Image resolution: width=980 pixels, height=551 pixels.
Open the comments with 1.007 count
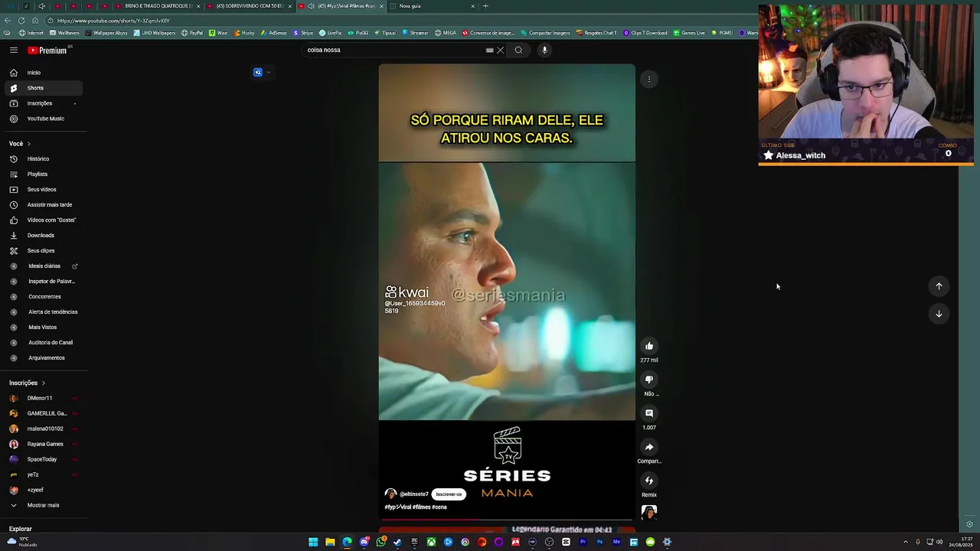pyautogui.click(x=649, y=413)
